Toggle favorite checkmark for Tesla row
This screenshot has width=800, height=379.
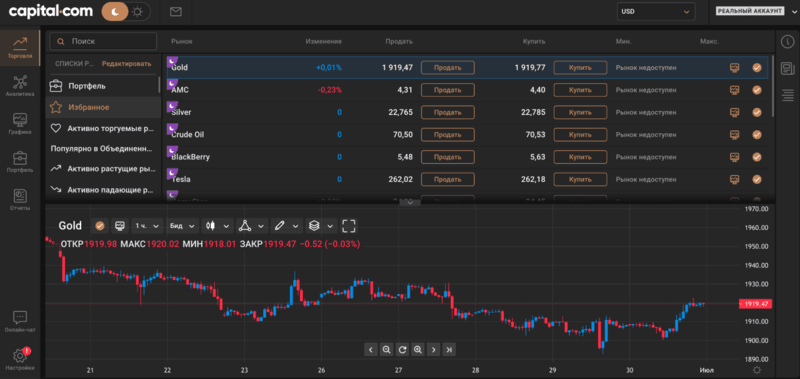[x=757, y=180]
